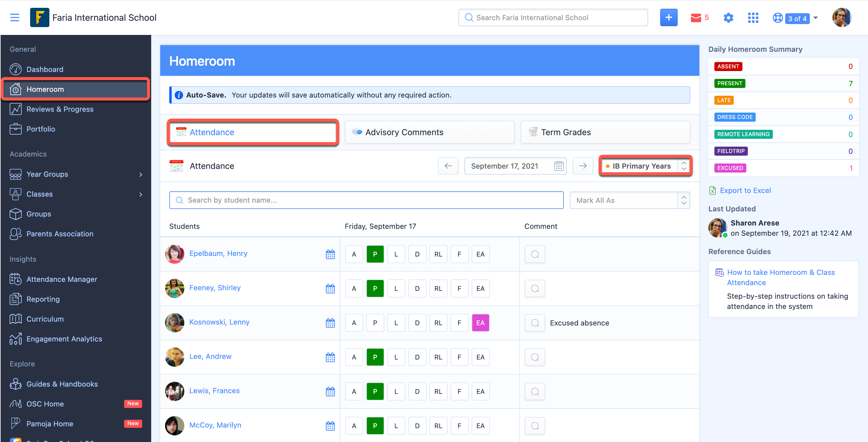The image size is (868, 442).
Task: Open the hamburger menu icon
Action: pos(14,17)
